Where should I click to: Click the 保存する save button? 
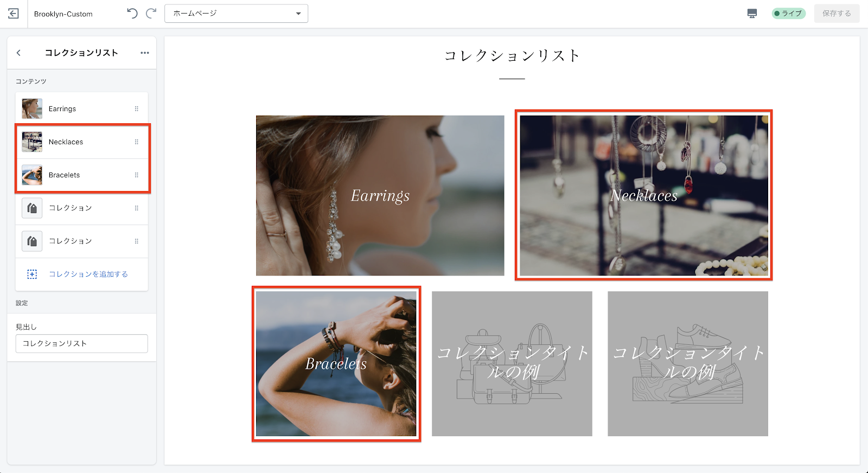point(836,14)
